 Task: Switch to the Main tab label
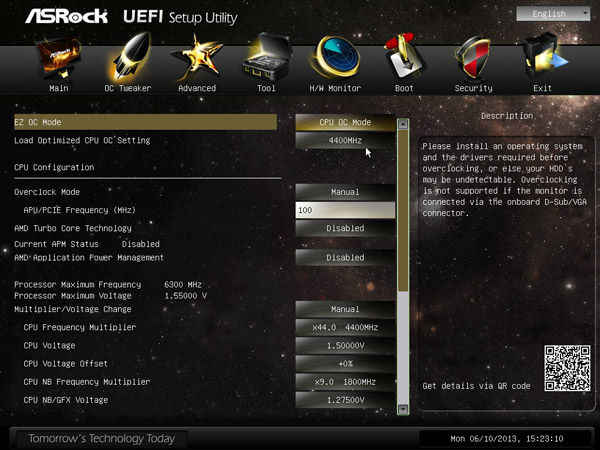[59, 88]
